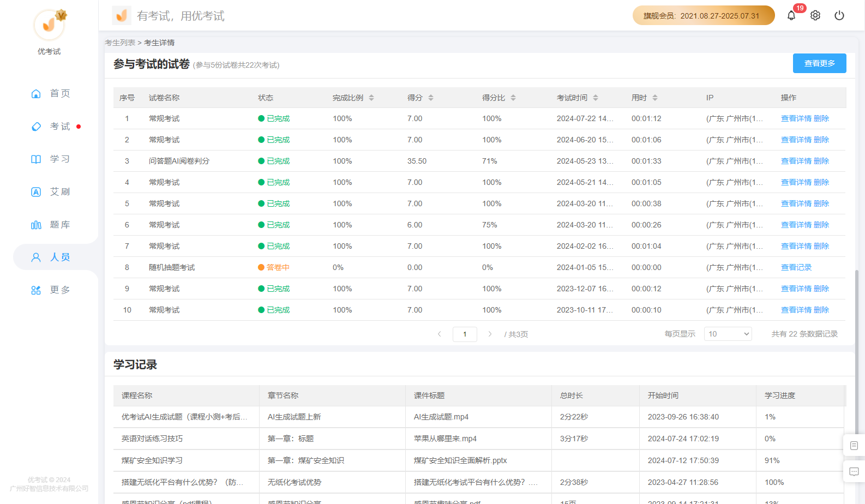Viewport: 865px width, 504px height.
Task: Click the home house icon
Action: 36,93
